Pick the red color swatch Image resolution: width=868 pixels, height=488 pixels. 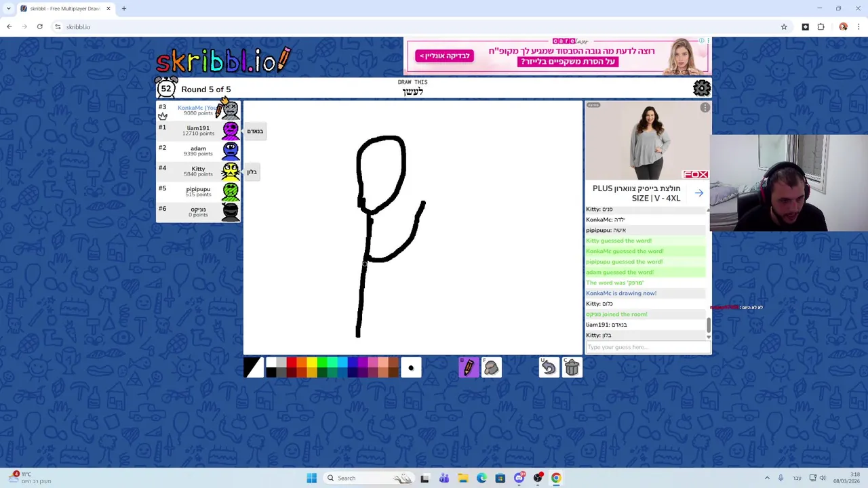coord(292,362)
